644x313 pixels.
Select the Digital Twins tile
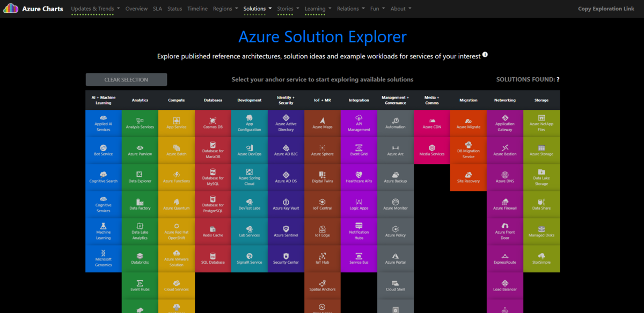point(323,177)
